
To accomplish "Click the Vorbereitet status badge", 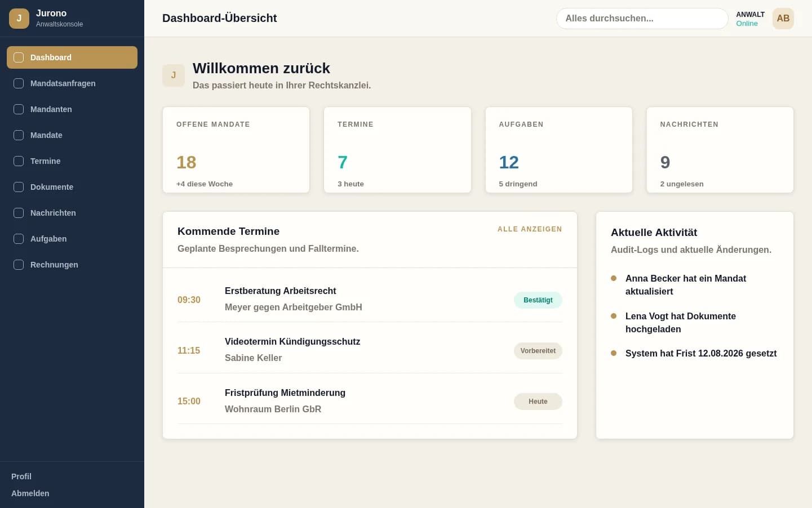I will click(538, 351).
